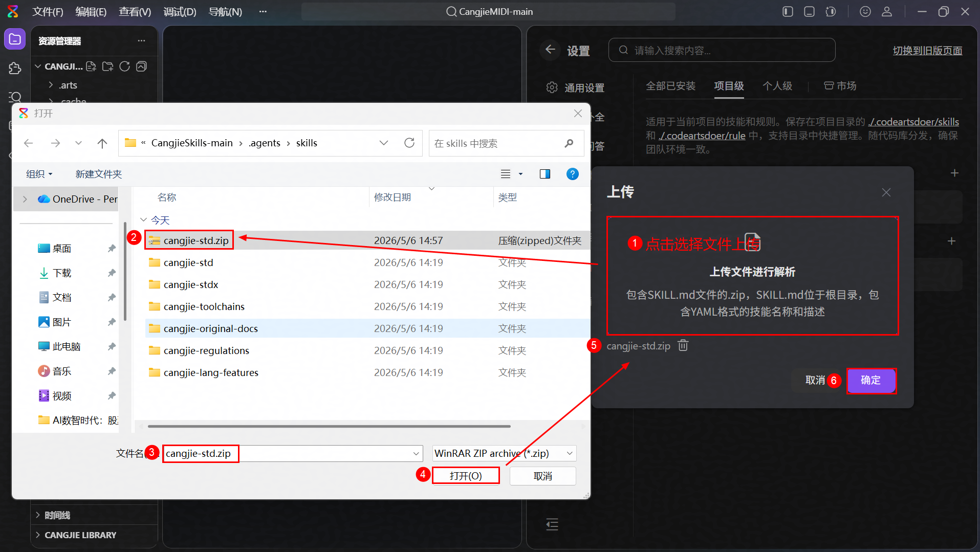Switch to the 全部已安装 tab
The image size is (980, 552).
[671, 86]
